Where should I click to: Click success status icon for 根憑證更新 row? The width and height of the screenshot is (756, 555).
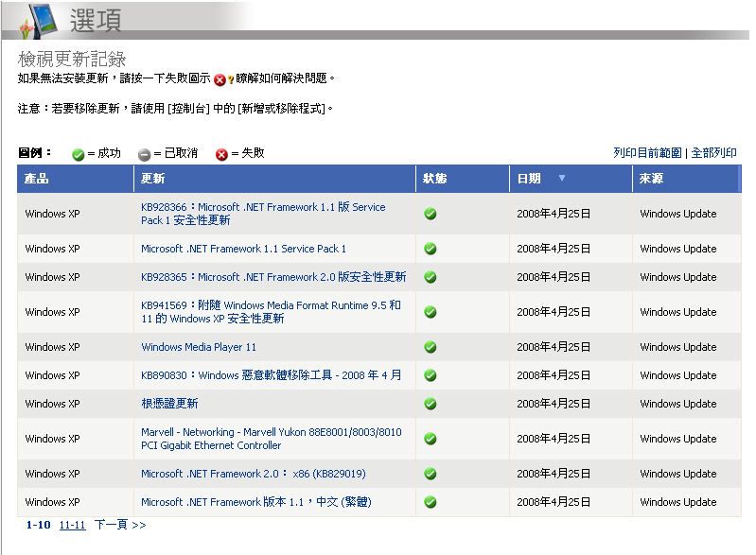430,404
